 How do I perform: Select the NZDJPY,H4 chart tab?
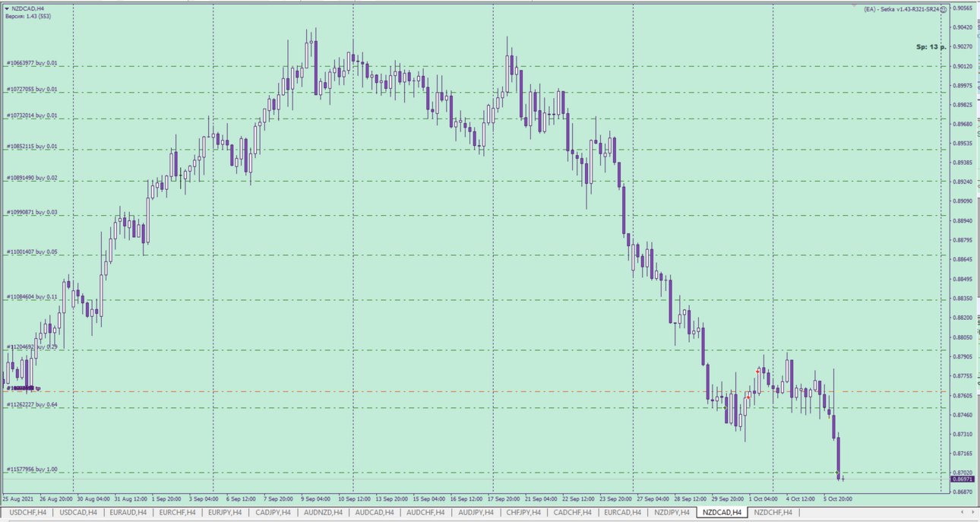pyautogui.click(x=672, y=512)
